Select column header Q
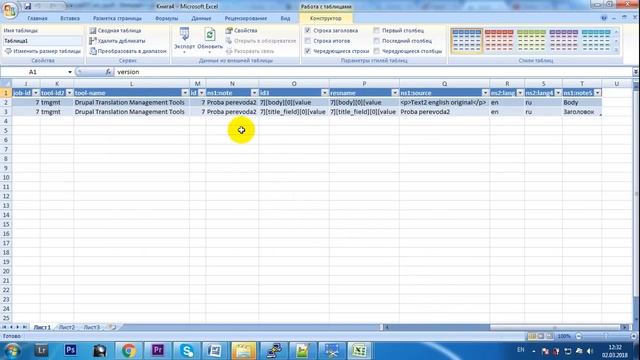 click(444, 84)
